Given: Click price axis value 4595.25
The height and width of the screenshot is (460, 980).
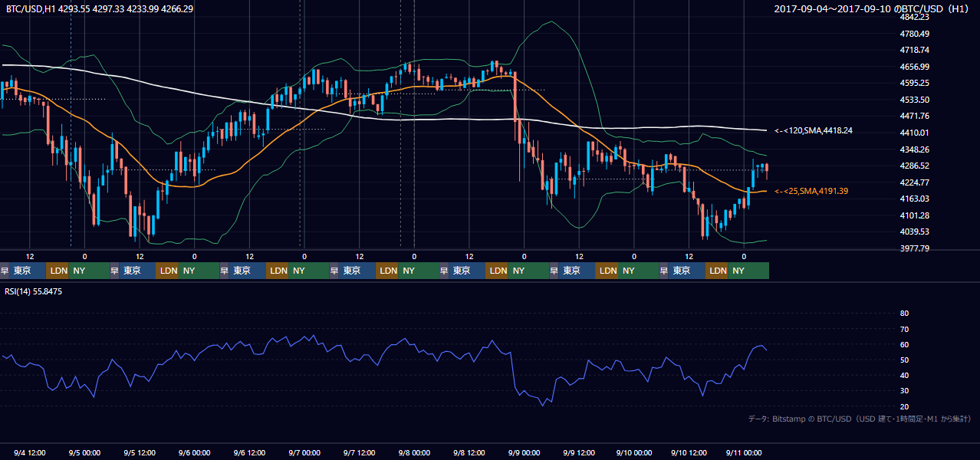Looking at the screenshot, I should [x=914, y=83].
